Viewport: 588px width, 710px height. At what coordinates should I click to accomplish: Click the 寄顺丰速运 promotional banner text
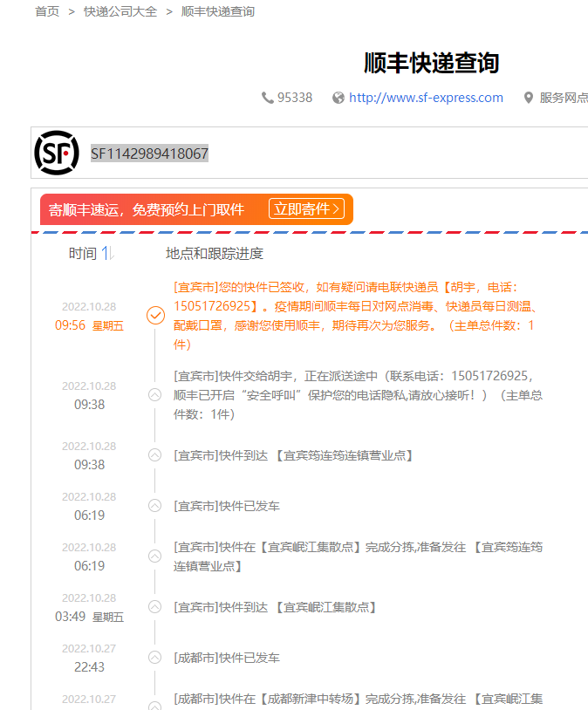147,209
